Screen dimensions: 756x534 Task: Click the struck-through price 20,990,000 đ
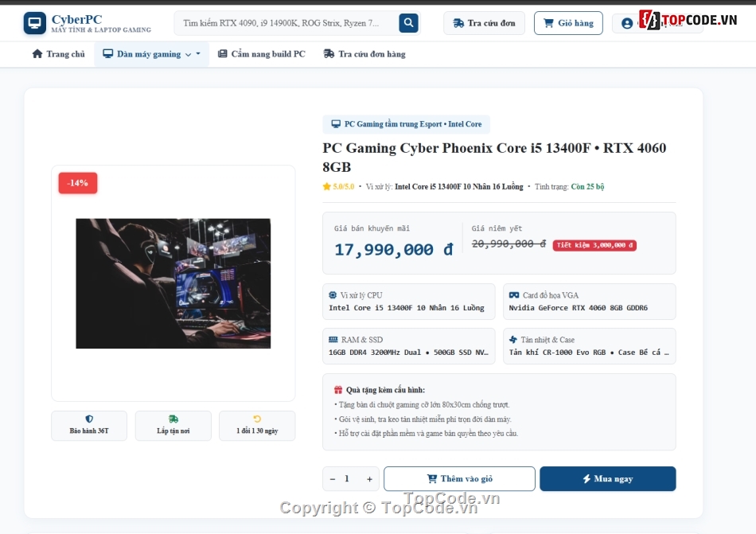click(x=509, y=244)
